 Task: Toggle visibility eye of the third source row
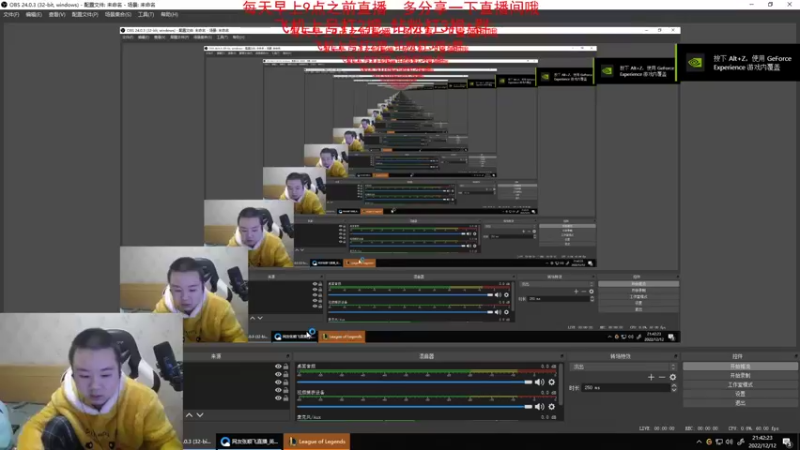point(278,382)
